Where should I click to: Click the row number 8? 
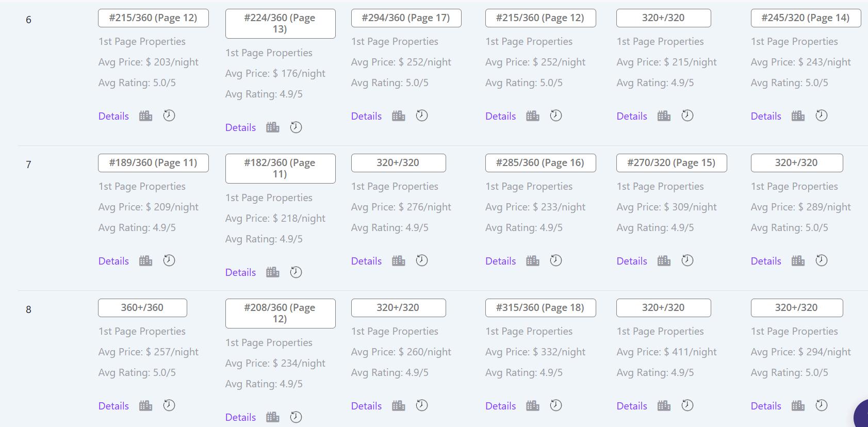28,309
